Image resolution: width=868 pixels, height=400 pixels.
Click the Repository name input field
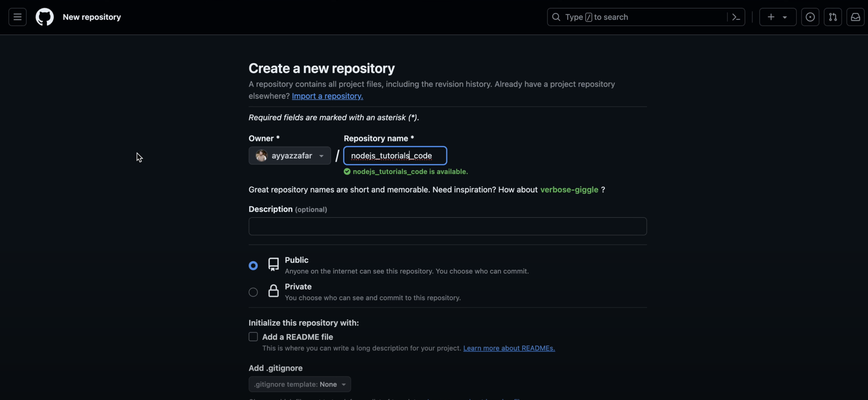395,156
